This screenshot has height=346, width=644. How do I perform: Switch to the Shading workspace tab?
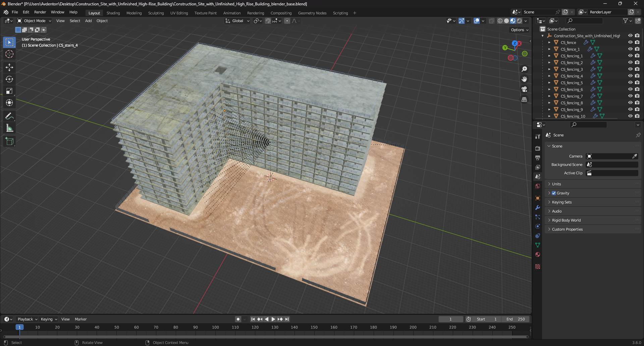pyautogui.click(x=113, y=13)
